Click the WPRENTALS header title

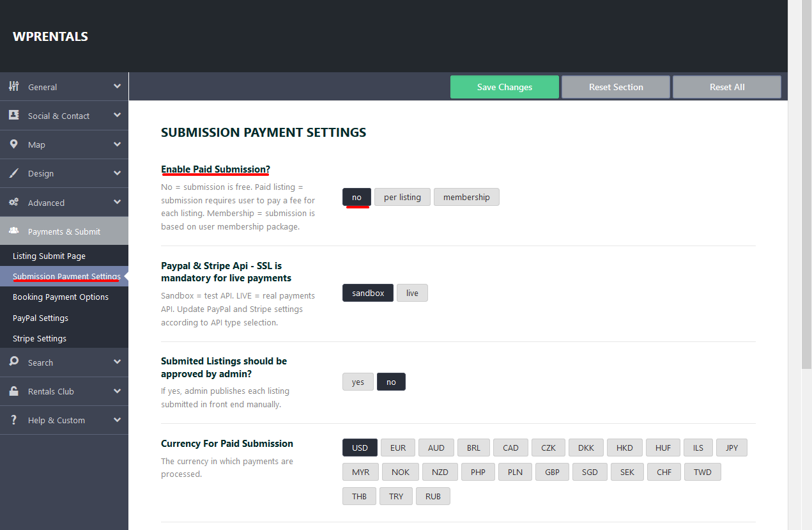(50, 36)
